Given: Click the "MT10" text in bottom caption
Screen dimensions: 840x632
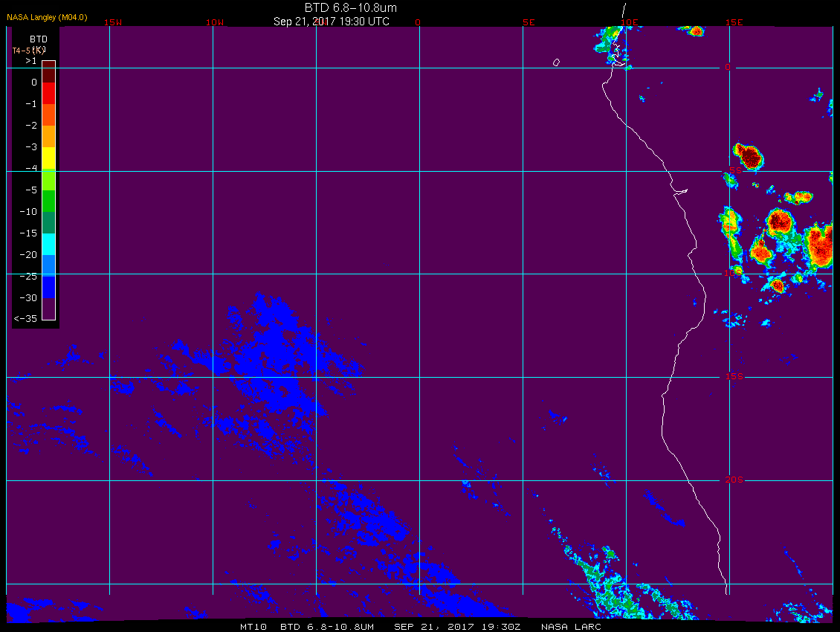Looking at the screenshot, I should pyautogui.click(x=253, y=627).
